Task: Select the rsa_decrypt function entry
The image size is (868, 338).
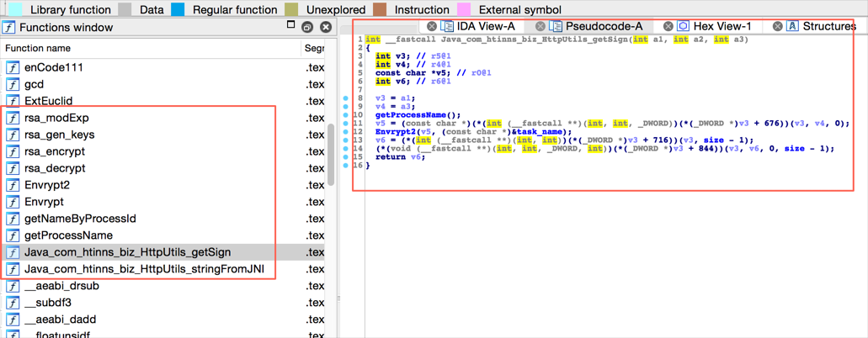Action: point(55,168)
